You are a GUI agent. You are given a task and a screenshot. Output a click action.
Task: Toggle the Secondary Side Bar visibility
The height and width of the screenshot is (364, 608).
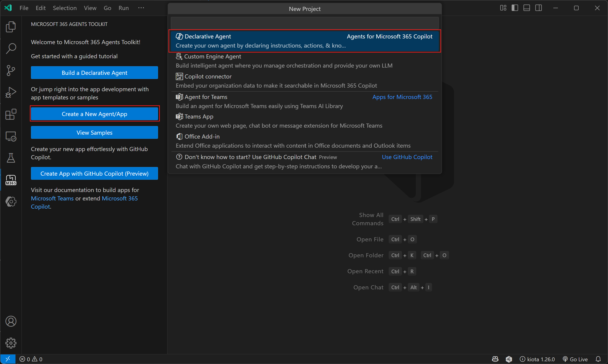coord(539,8)
